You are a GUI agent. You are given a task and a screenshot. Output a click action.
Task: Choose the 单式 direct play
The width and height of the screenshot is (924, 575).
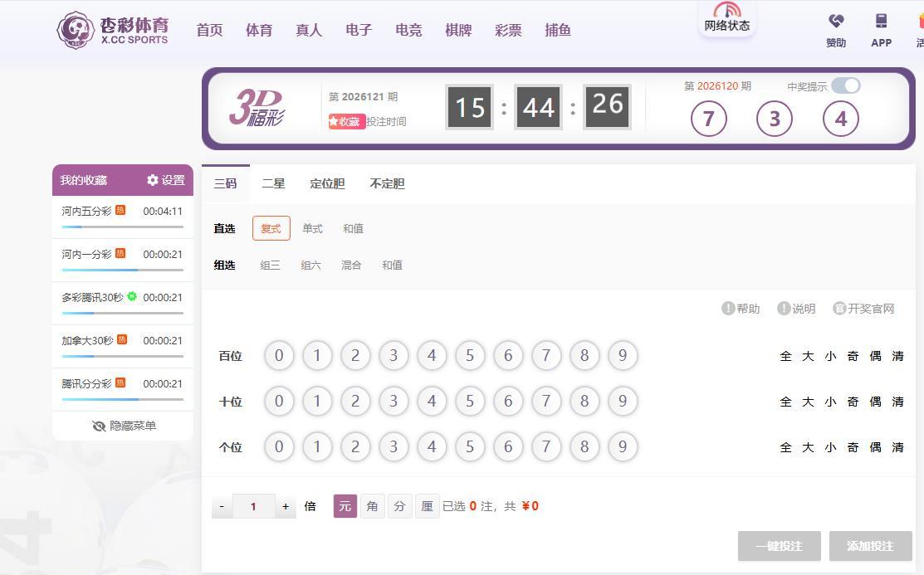point(312,228)
